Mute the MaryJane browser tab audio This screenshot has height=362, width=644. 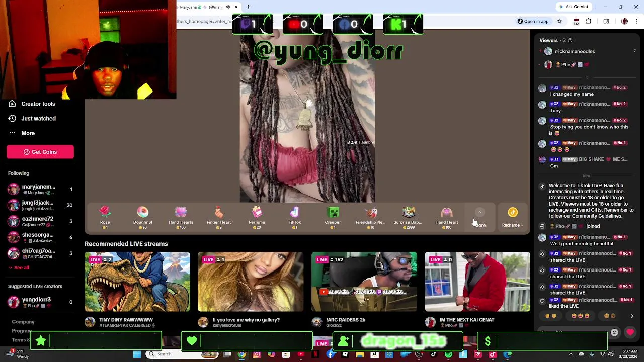coord(228,7)
